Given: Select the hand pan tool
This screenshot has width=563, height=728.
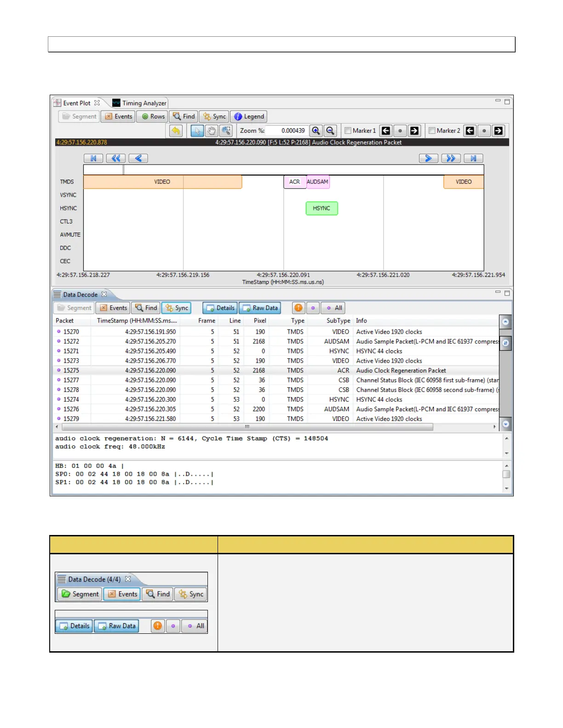Looking at the screenshot, I should [x=211, y=131].
